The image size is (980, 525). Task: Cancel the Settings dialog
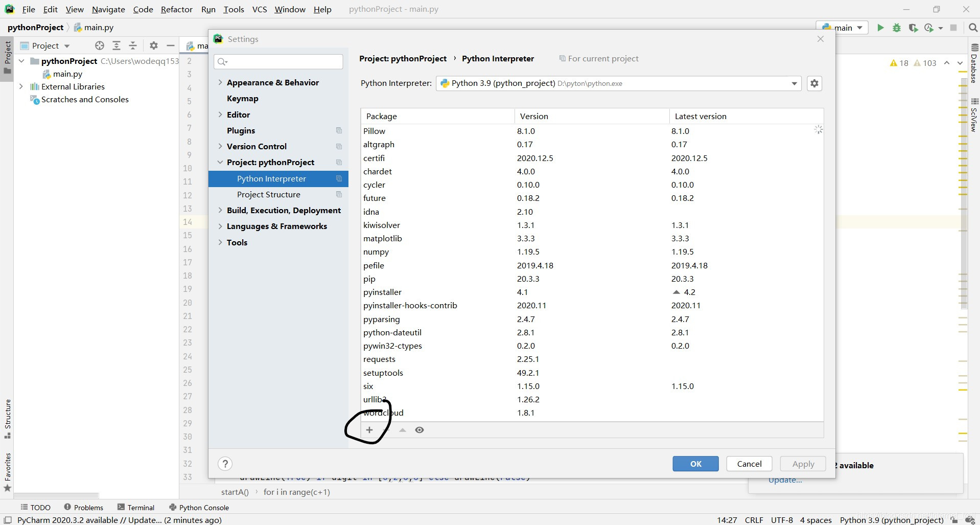(x=749, y=464)
